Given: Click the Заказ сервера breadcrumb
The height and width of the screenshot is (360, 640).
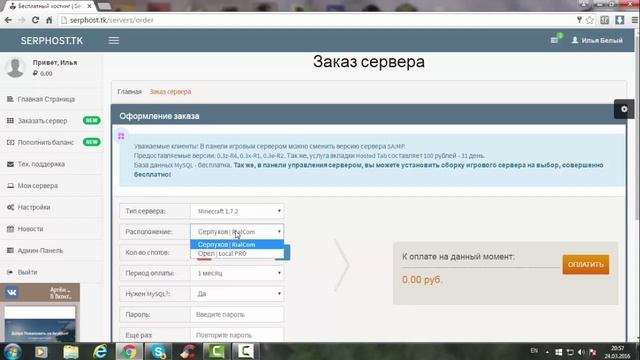Looking at the screenshot, I should [x=170, y=91].
